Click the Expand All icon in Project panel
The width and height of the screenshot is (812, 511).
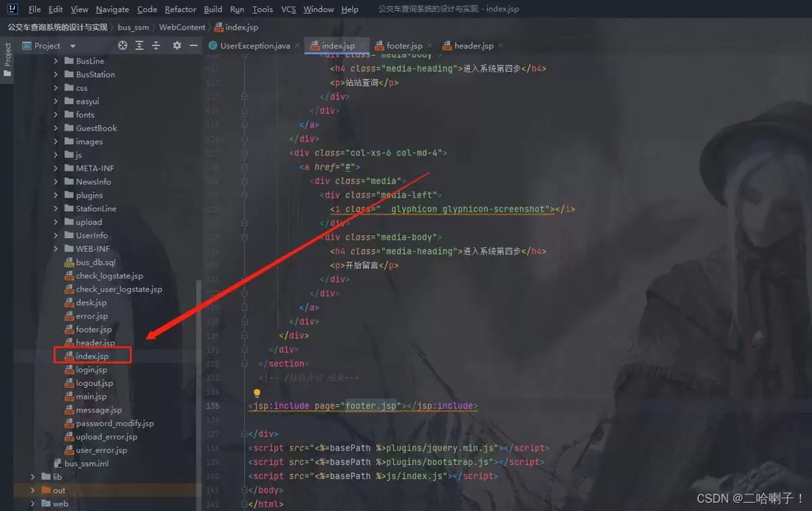(139, 45)
